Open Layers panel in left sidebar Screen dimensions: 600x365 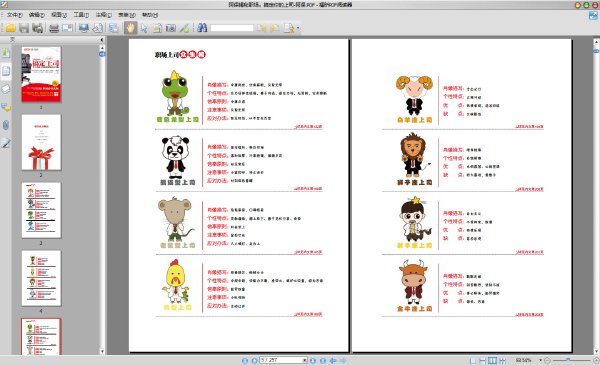point(6,89)
